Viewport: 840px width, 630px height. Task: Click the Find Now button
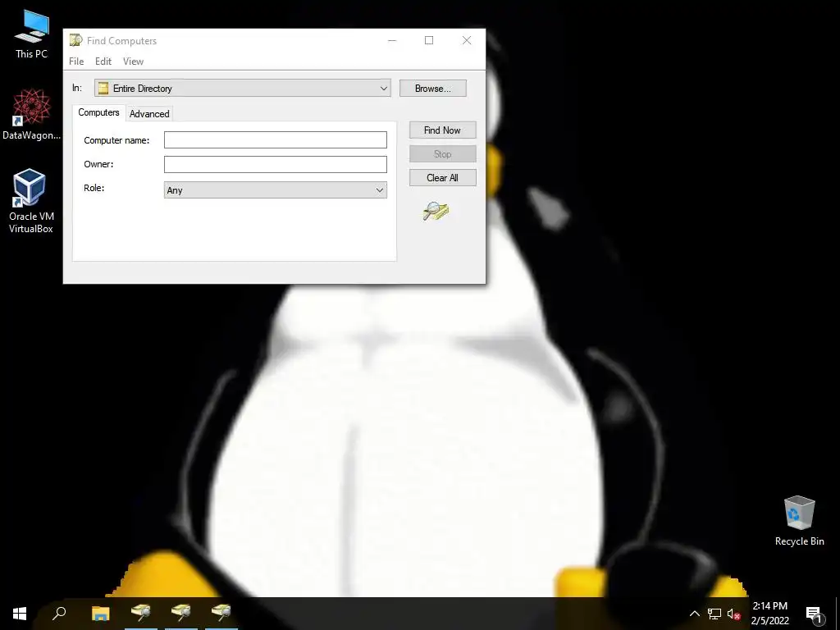(442, 130)
